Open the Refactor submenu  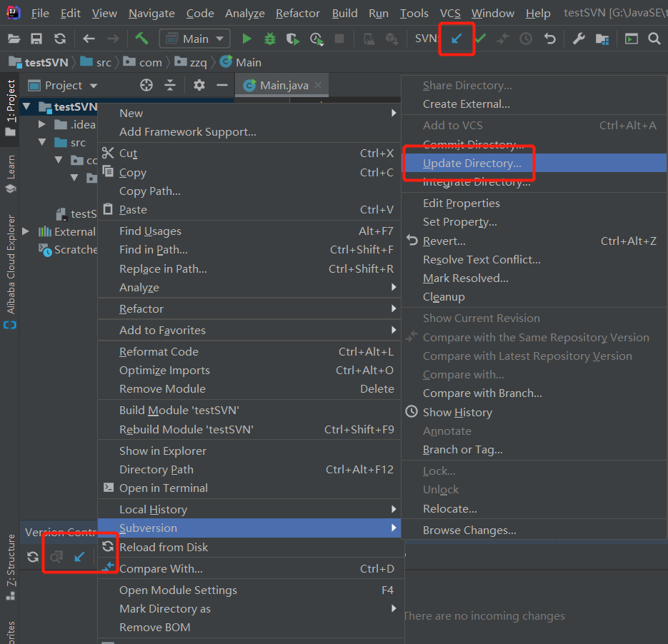point(249,309)
